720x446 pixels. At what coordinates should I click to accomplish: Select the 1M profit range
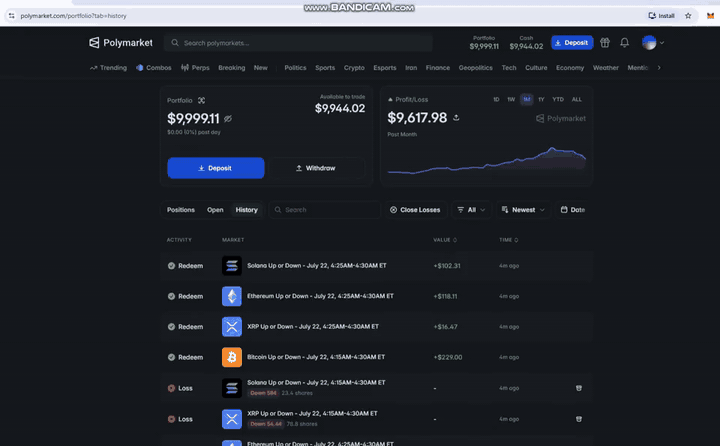point(527,99)
